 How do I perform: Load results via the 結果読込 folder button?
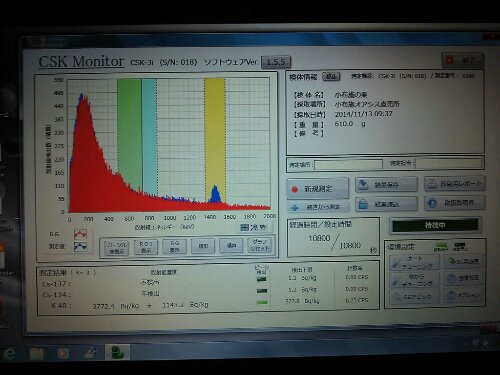(386, 204)
